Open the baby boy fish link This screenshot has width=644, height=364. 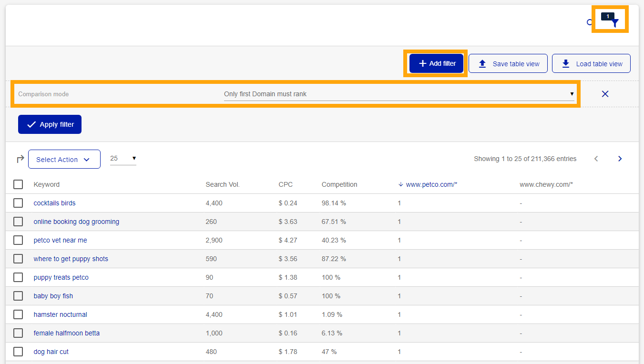(x=53, y=296)
